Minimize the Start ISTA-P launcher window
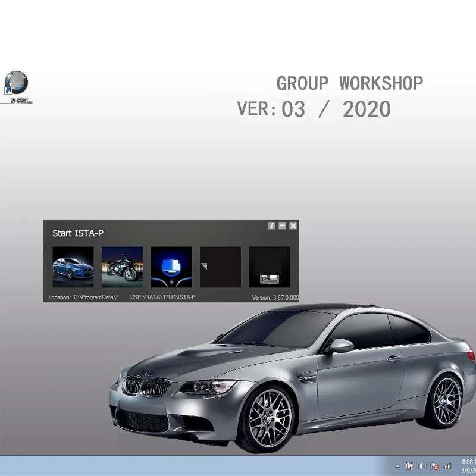 [282, 226]
